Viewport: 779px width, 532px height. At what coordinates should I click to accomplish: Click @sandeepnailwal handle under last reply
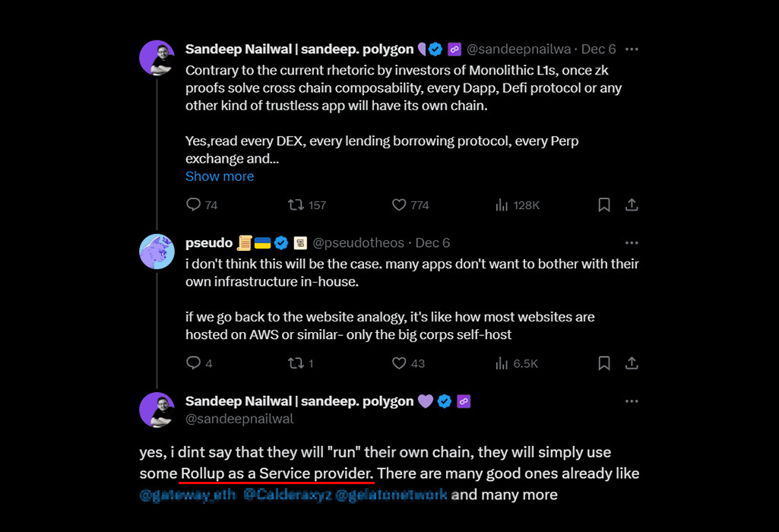239,419
